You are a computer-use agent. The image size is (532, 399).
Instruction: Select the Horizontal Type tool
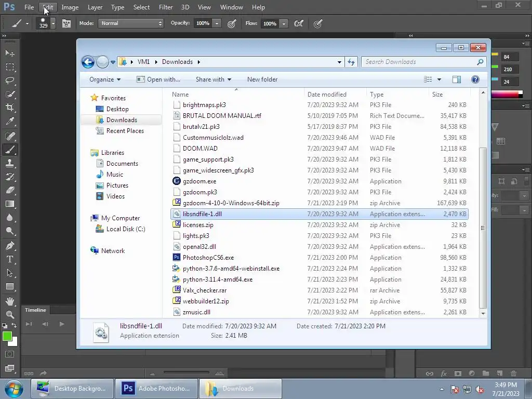tap(10, 259)
